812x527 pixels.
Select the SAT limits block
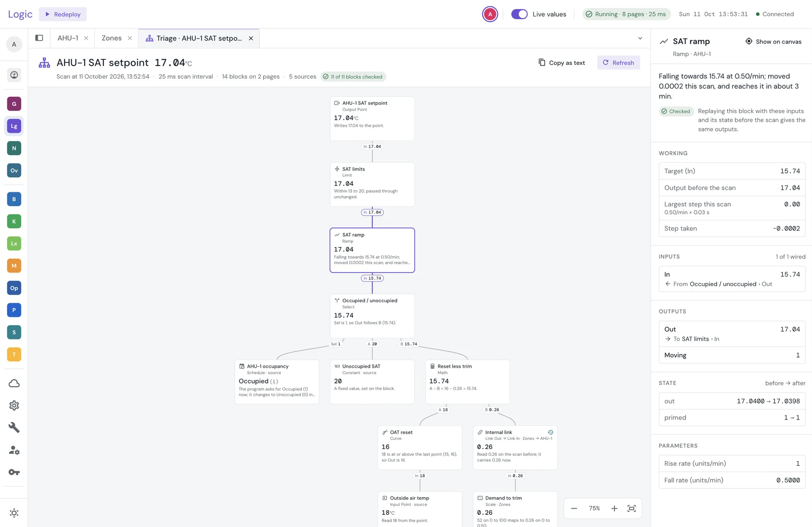[x=372, y=184]
